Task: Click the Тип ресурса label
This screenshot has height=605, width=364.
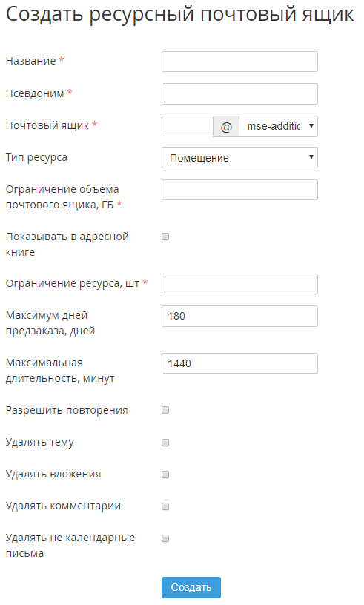Action: 36,157
